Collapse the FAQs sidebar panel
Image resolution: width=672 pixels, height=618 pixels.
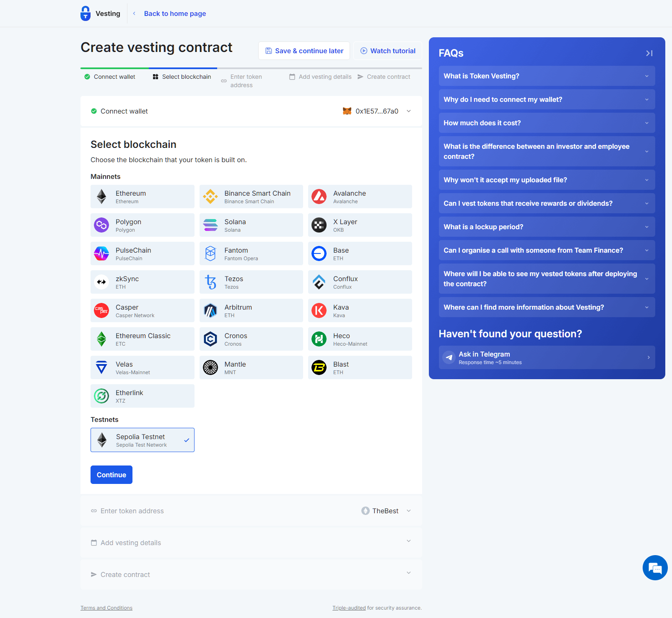tap(649, 53)
